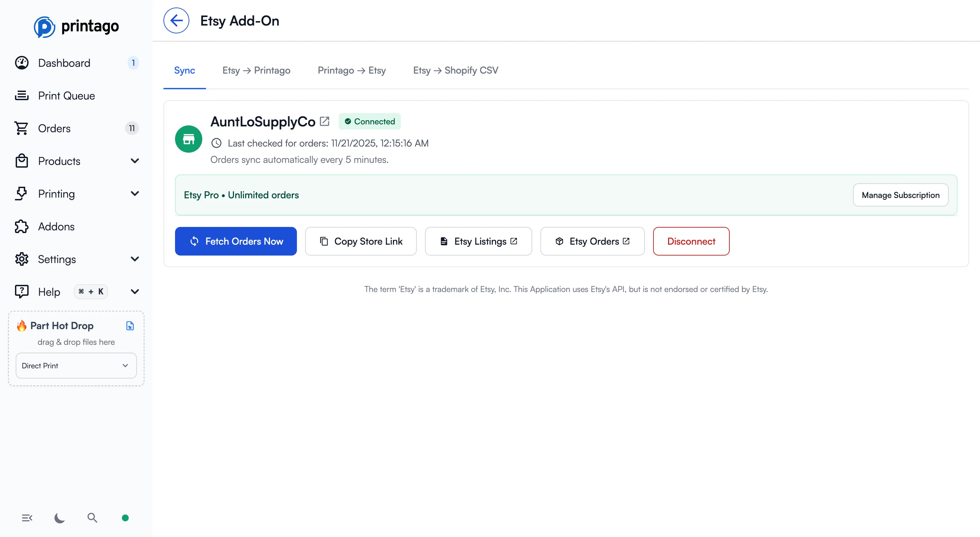Open search from the bottom sidebar magnifier
Viewport: 980px width, 537px height.
(92, 518)
